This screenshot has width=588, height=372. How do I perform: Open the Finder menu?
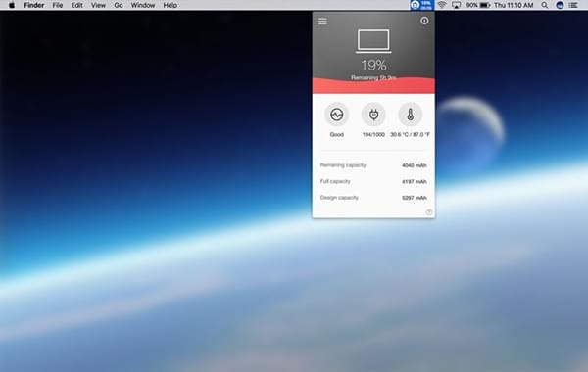33,5
